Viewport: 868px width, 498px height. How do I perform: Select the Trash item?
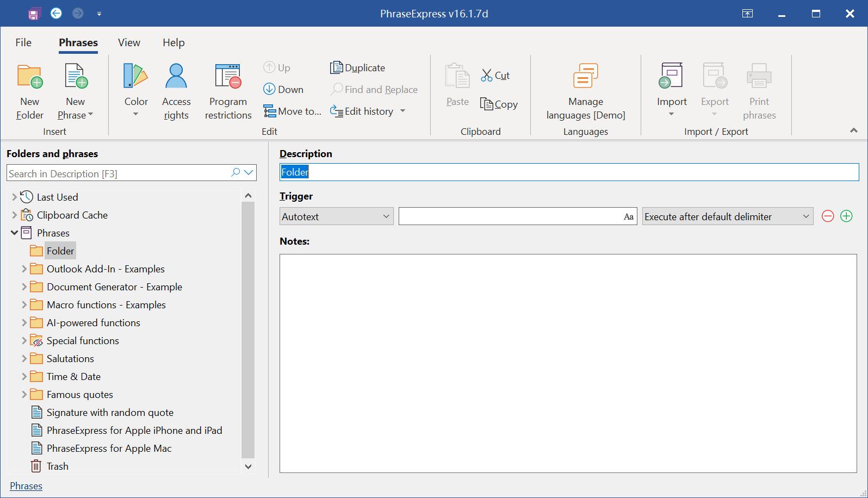tap(57, 466)
